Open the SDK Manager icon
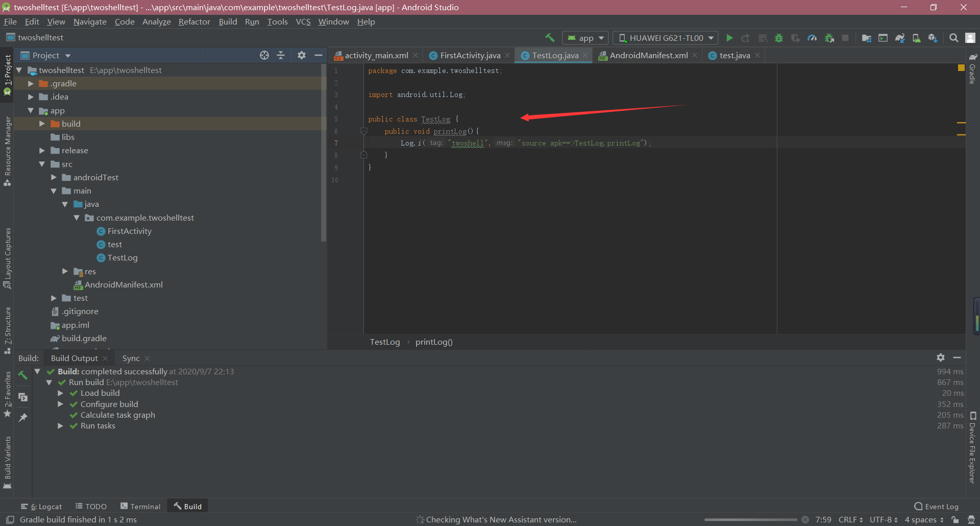 [933, 38]
